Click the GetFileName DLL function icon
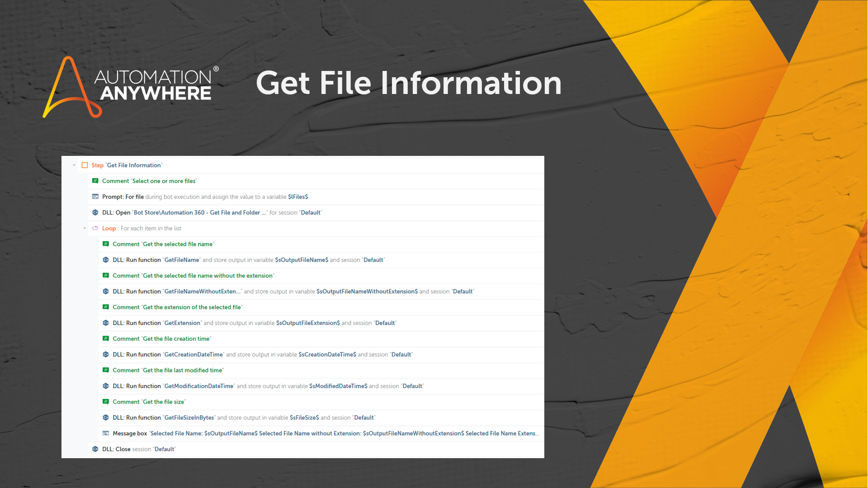 [x=106, y=260]
